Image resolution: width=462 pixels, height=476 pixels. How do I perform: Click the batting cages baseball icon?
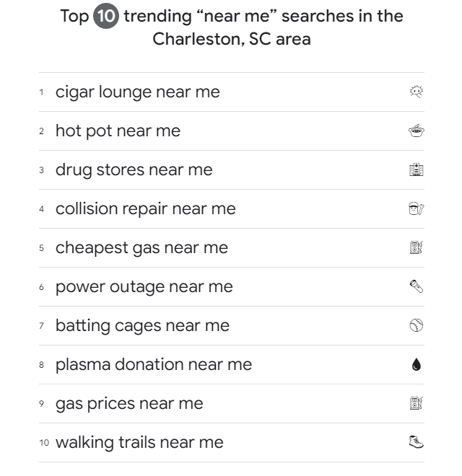click(x=416, y=325)
